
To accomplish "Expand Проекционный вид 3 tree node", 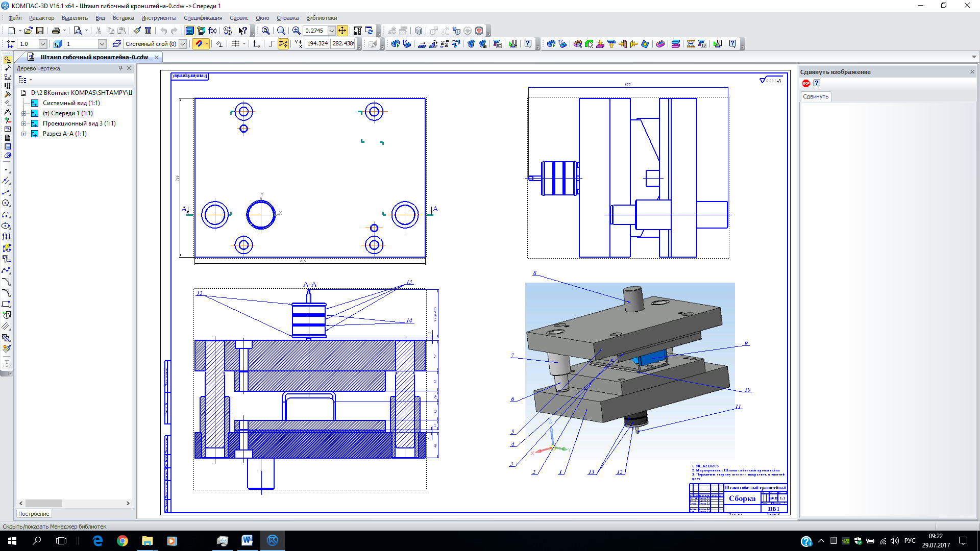I will pyautogui.click(x=23, y=123).
